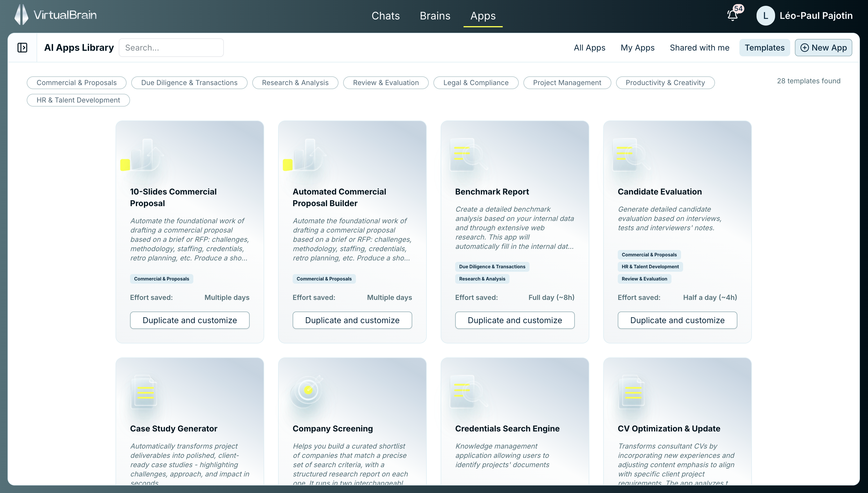This screenshot has height=493, width=868.
Task: Click the AI Apps Library heading
Action: click(79, 48)
